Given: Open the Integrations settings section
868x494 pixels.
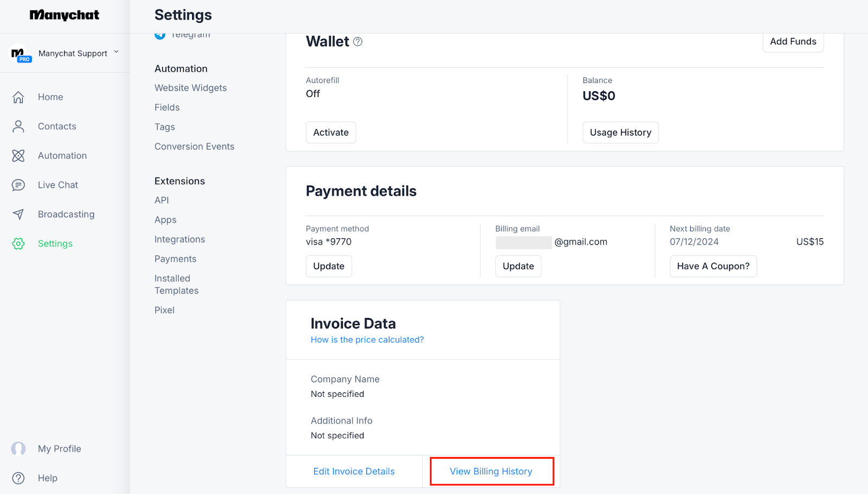Looking at the screenshot, I should click(x=180, y=239).
